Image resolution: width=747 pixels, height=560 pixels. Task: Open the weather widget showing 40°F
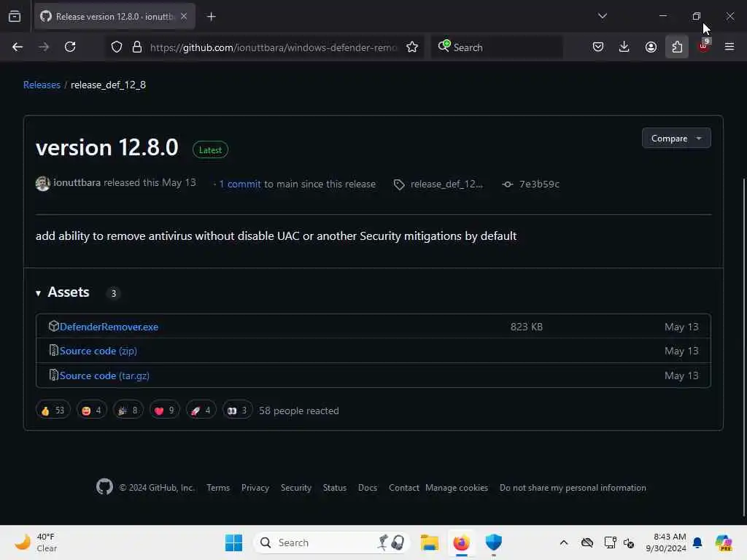[x=36, y=542]
